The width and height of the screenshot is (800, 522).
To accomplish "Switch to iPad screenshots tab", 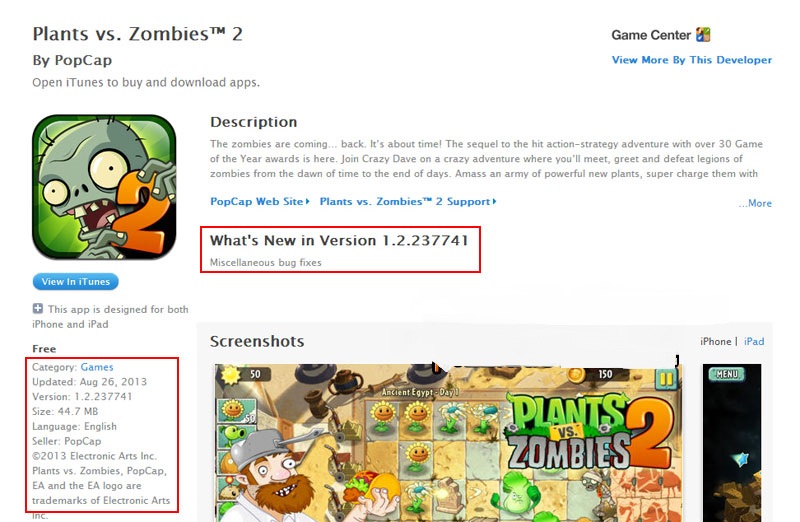I will pos(754,341).
